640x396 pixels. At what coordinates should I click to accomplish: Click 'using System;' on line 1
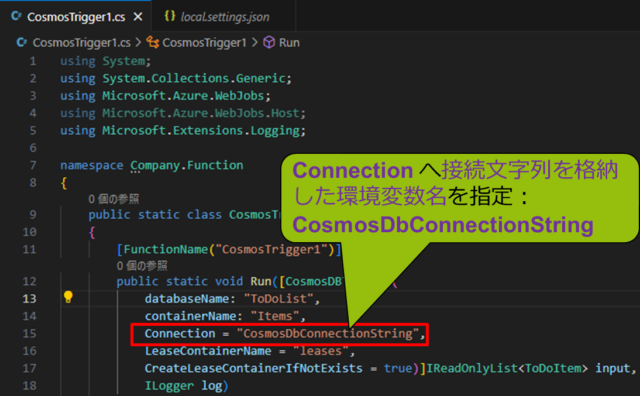click(106, 61)
